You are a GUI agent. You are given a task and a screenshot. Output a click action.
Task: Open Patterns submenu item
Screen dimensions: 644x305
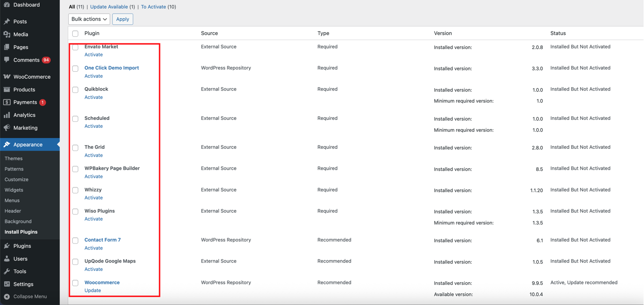click(x=14, y=169)
